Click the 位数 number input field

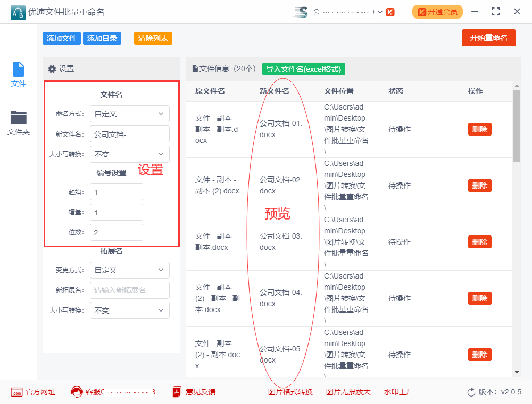[x=117, y=232]
